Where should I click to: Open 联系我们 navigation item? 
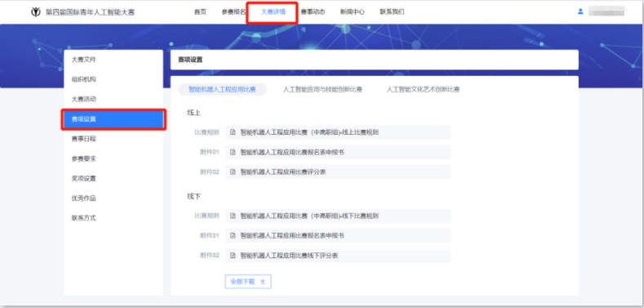click(x=392, y=12)
